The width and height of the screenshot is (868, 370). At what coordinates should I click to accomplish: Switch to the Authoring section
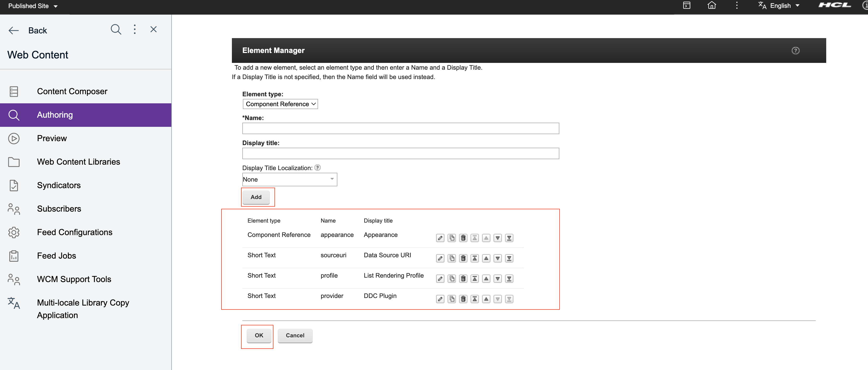pyautogui.click(x=55, y=115)
